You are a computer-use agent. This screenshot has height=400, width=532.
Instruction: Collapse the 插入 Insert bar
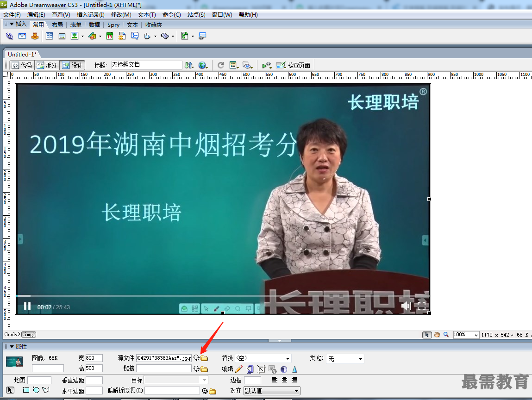(12, 24)
